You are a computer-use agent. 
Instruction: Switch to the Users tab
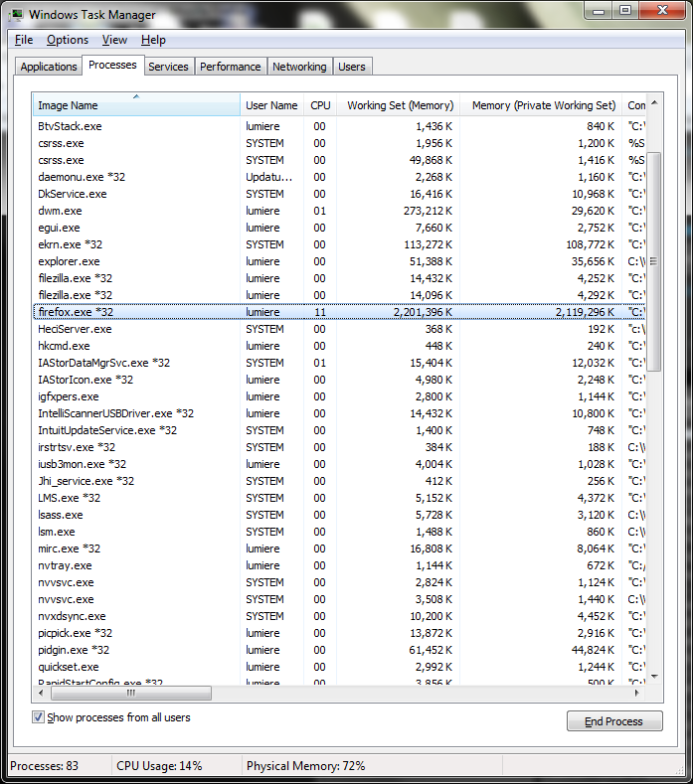click(x=352, y=67)
